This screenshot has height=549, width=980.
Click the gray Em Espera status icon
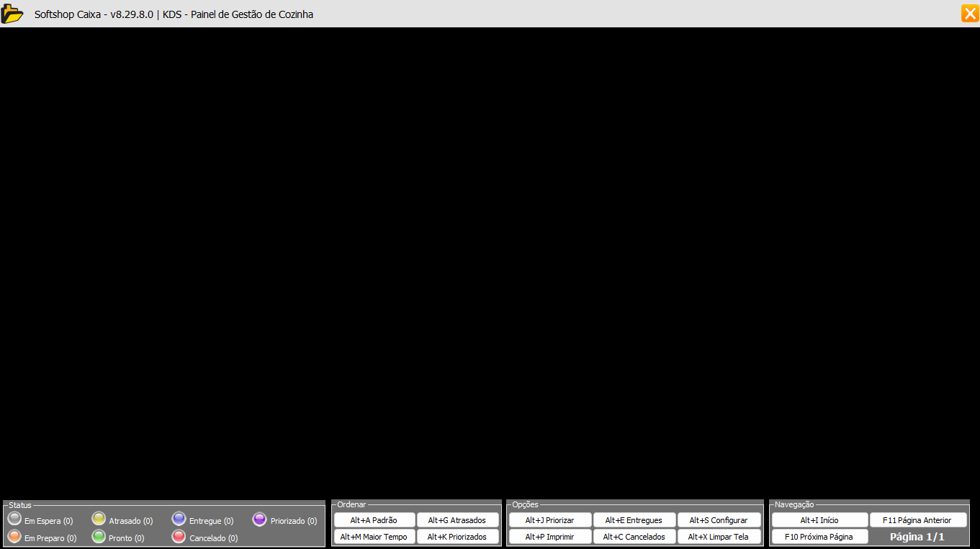pos(14,519)
